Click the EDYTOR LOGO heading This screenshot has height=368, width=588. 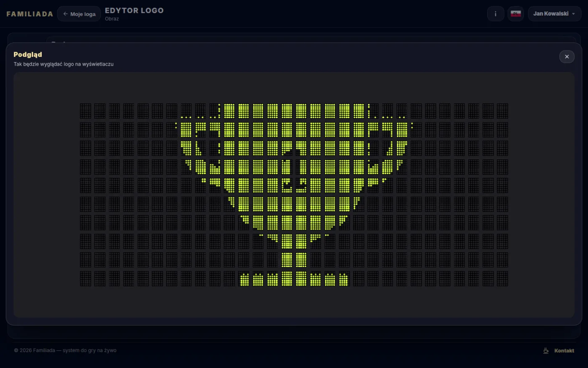coord(134,11)
